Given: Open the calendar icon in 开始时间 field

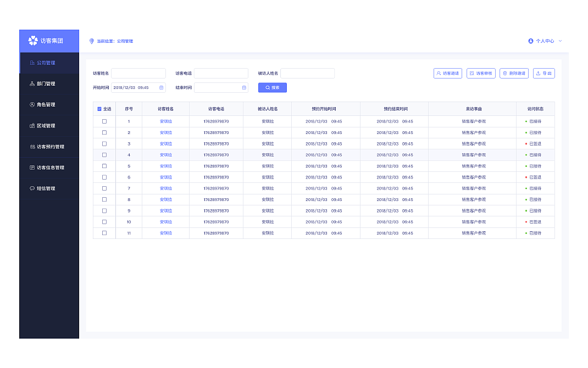Looking at the screenshot, I should (161, 88).
